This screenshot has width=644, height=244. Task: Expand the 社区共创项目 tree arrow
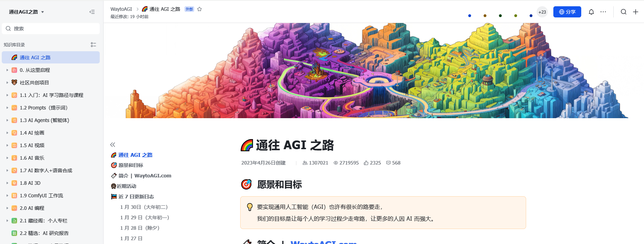(x=7, y=83)
